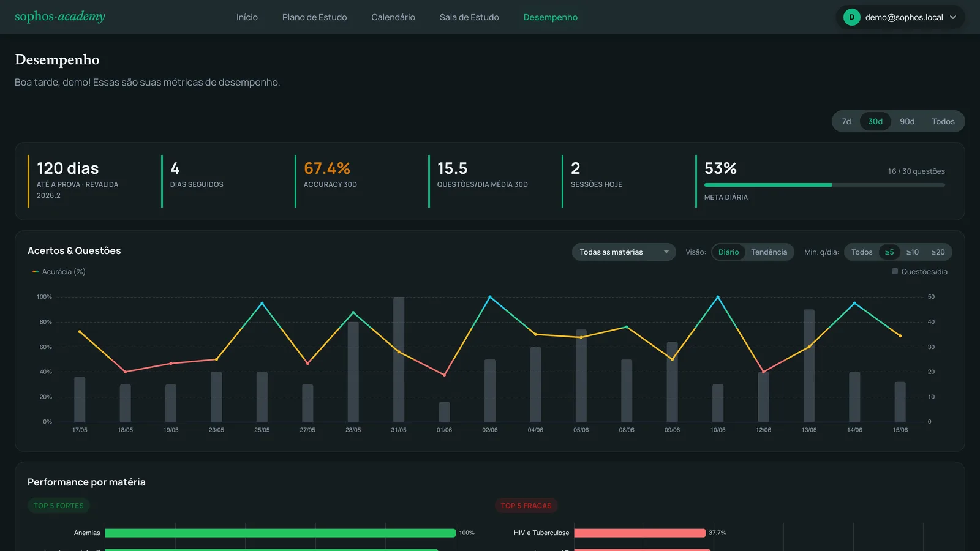This screenshot has width=980, height=551.
Task: Toggle the Questões/dia legend series
Action: pyautogui.click(x=919, y=272)
